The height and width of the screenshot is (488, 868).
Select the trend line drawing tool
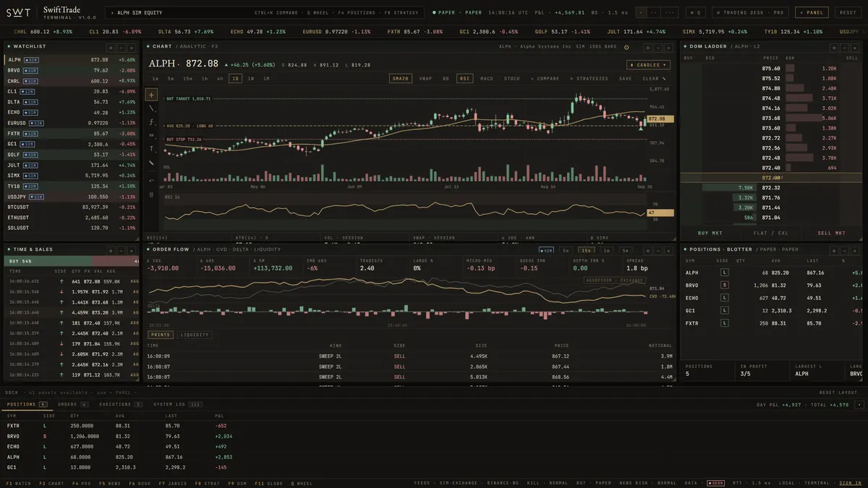tap(151, 108)
